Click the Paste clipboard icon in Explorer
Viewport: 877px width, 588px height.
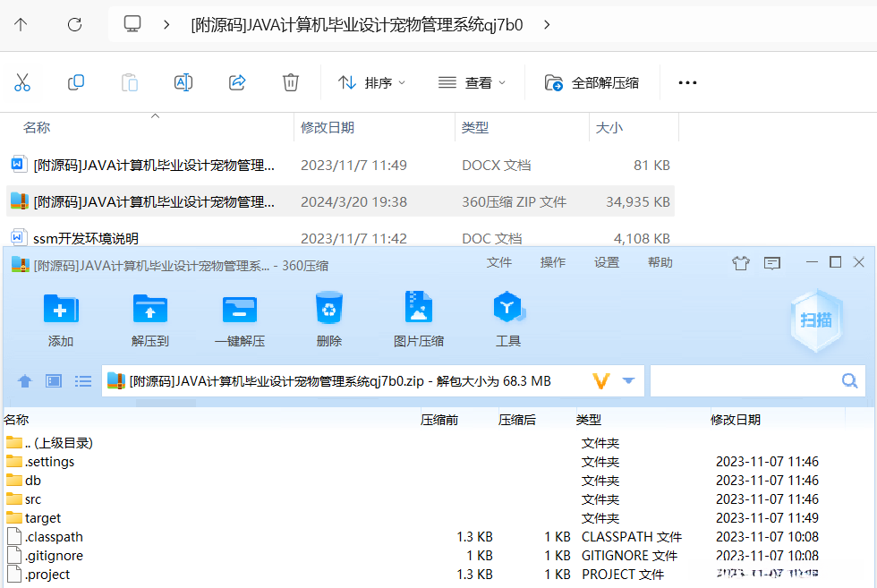coord(129,83)
